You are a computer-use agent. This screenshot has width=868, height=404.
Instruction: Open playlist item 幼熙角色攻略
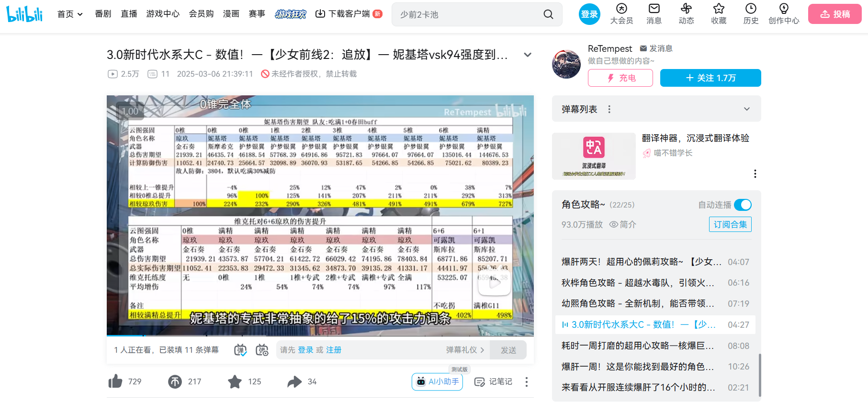coord(655,303)
